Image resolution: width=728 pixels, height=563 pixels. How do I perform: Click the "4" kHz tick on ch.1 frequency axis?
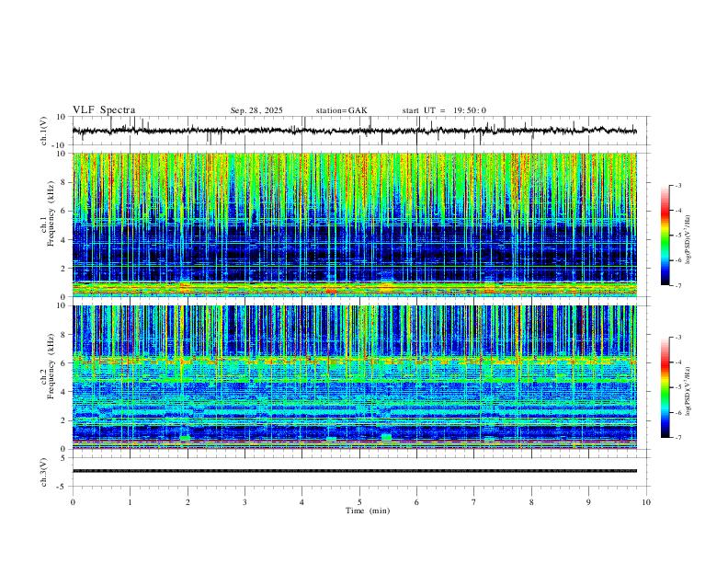pos(64,240)
